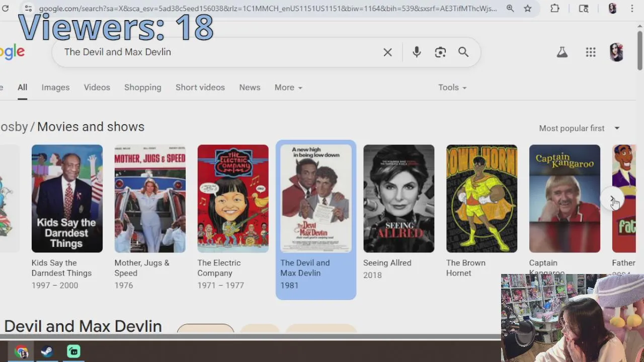Select the All results tab
Screen dimensions: 644x362
coord(22,87)
